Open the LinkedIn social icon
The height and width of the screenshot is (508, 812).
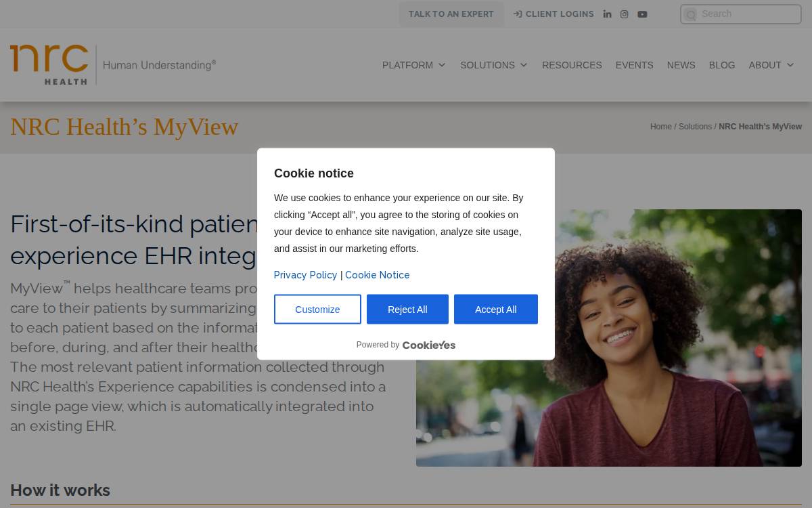coord(607,14)
